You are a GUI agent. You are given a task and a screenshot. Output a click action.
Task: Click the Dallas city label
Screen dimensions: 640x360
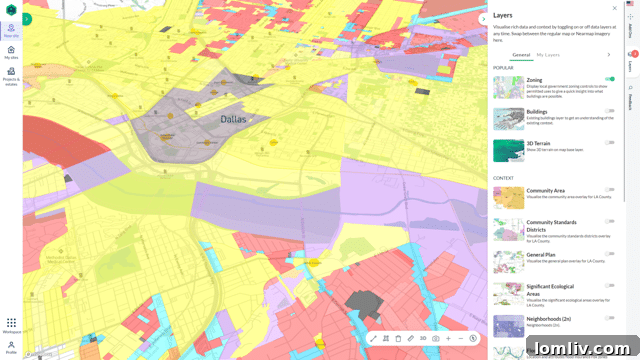tap(233, 119)
